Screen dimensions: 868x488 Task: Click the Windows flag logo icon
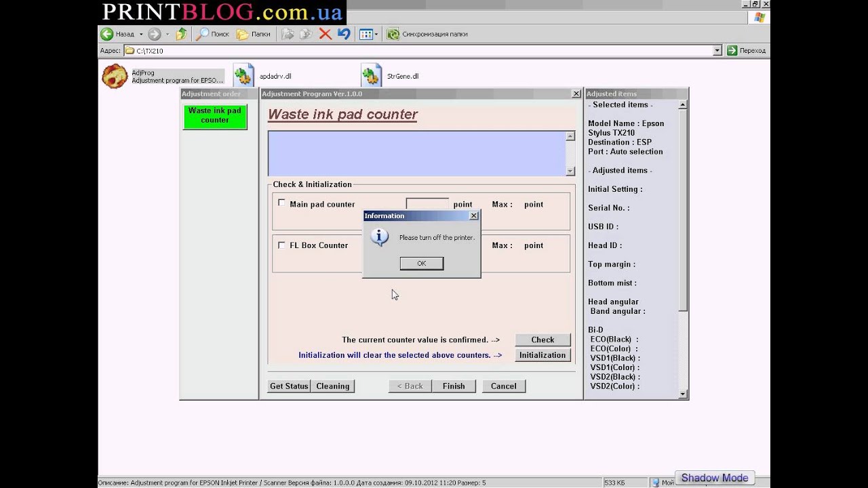(x=759, y=18)
